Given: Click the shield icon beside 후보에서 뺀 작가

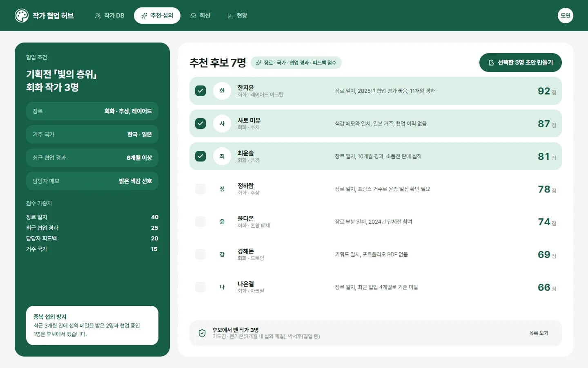Looking at the screenshot, I should [x=202, y=333].
